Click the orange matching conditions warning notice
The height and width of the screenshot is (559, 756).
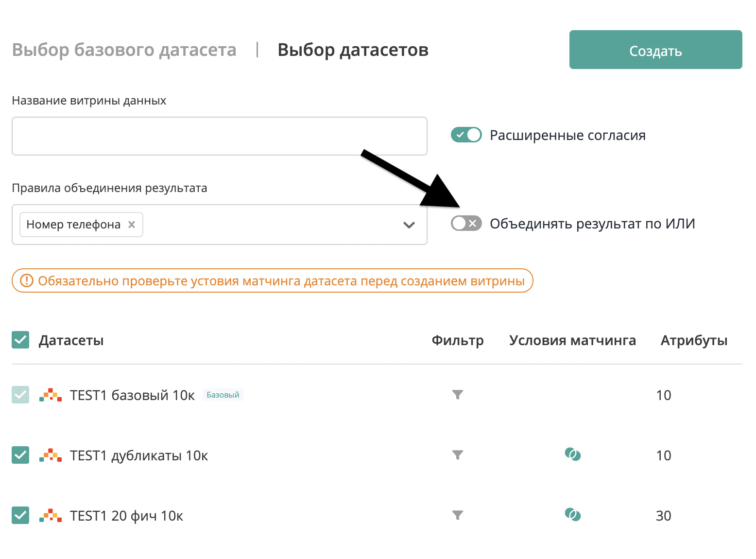coord(273,280)
